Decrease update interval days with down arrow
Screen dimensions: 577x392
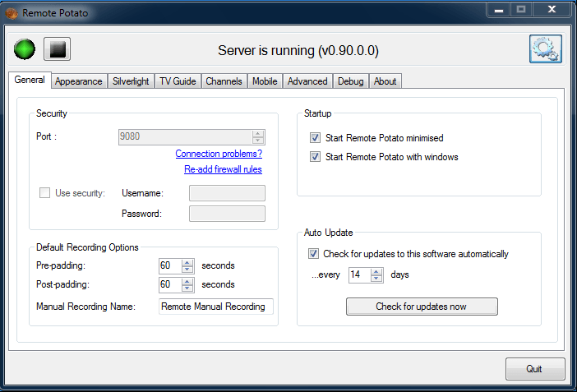point(376,279)
